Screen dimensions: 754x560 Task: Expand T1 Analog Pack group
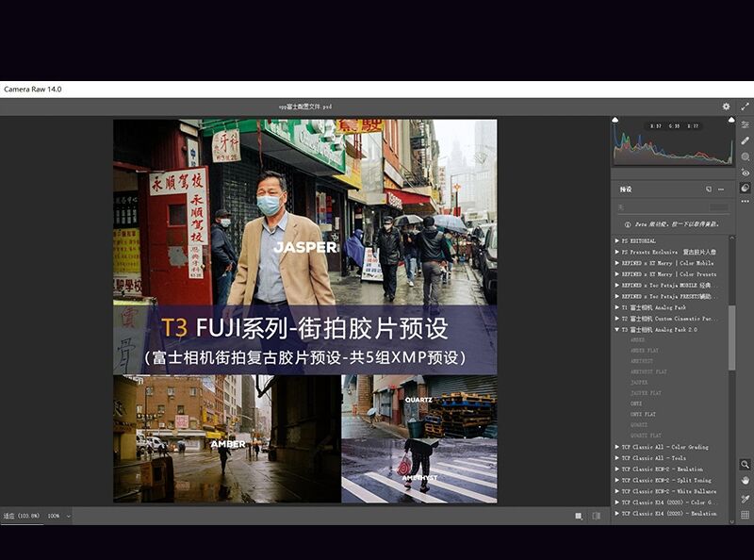[617, 307]
